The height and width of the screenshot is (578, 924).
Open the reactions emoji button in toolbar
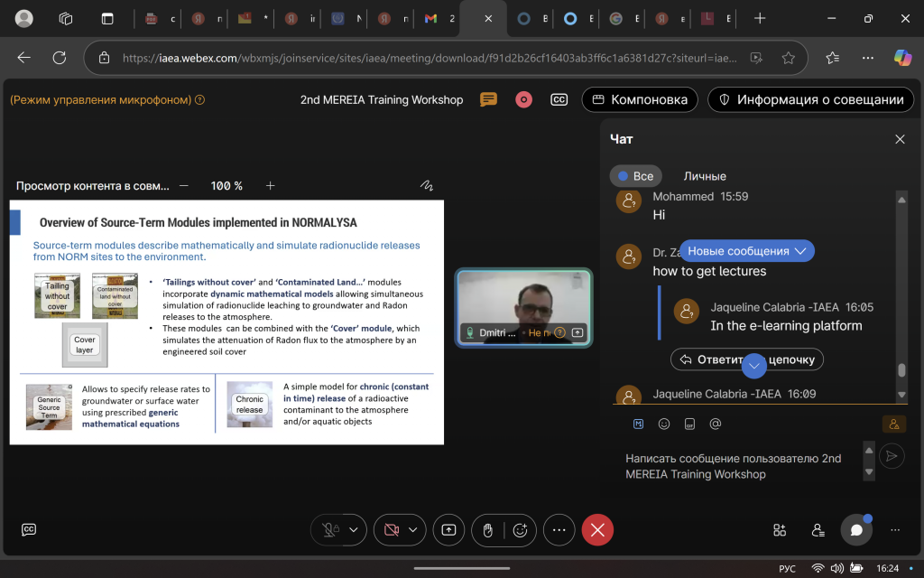point(520,530)
